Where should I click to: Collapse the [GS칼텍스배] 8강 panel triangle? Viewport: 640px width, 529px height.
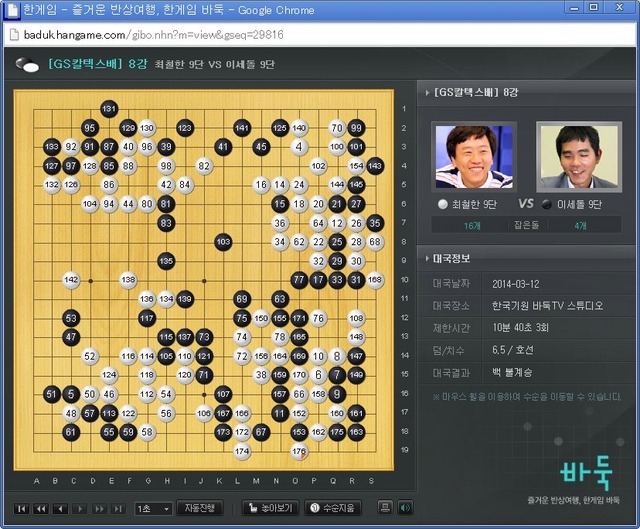click(x=427, y=93)
